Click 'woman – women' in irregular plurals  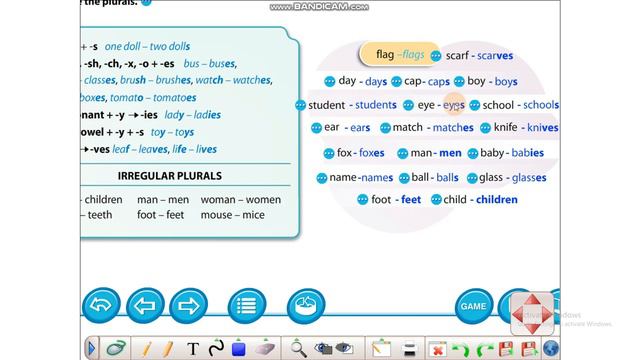point(241,200)
